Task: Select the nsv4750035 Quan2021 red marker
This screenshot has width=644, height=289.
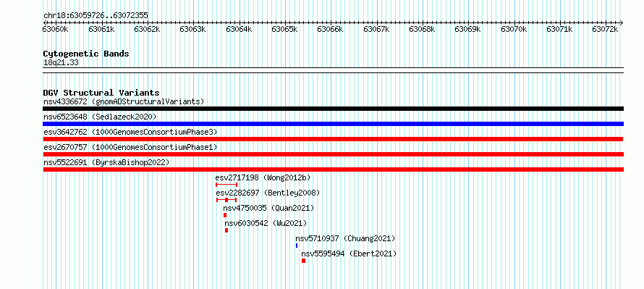Action: click(225, 215)
